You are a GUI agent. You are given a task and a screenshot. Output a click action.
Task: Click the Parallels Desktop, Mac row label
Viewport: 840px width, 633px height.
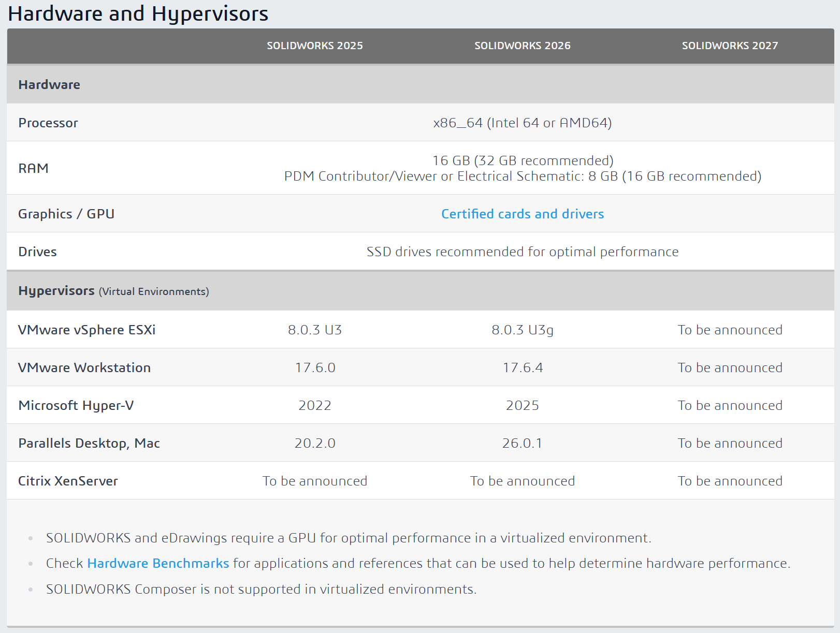tap(89, 443)
